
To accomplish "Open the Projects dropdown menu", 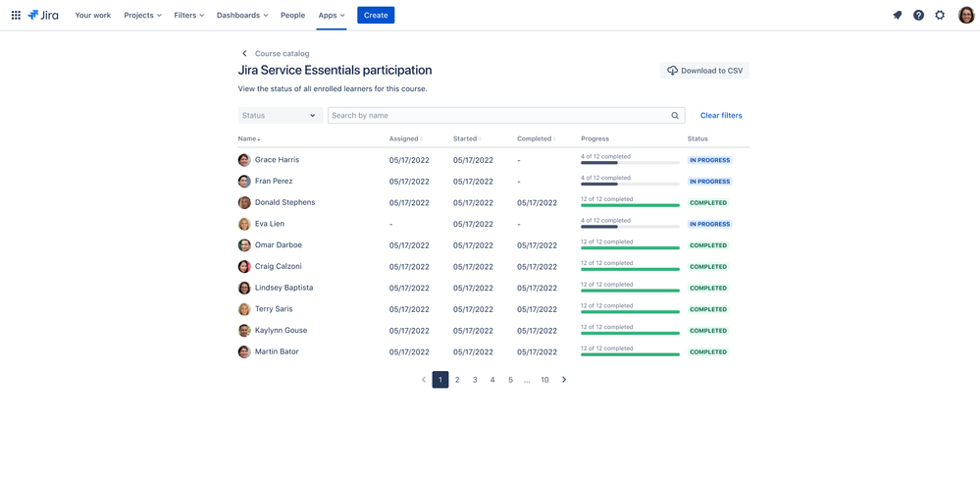I will (142, 15).
